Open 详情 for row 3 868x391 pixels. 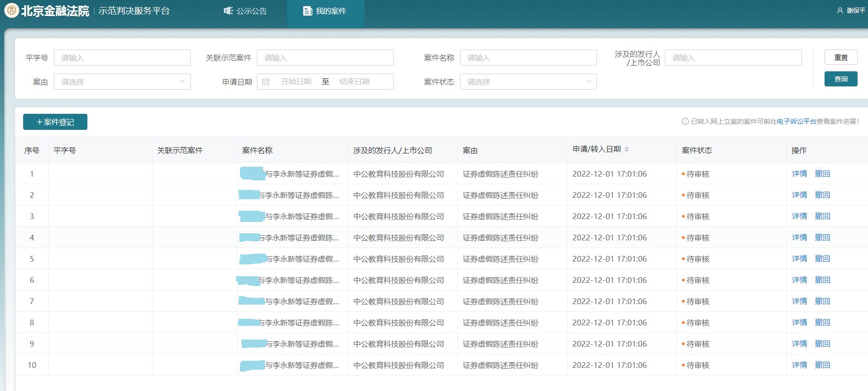[800, 216]
